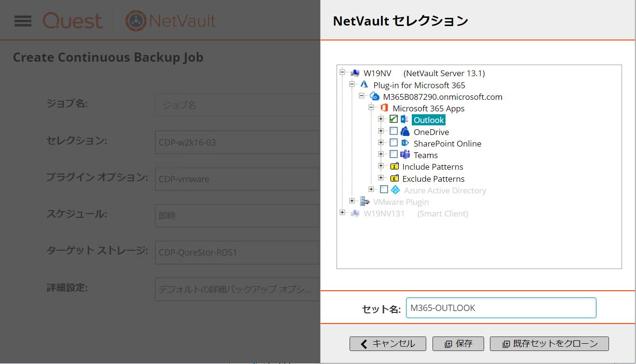
Task: Click the SharePoint Online icon
Action: click(x=405, y=143)
